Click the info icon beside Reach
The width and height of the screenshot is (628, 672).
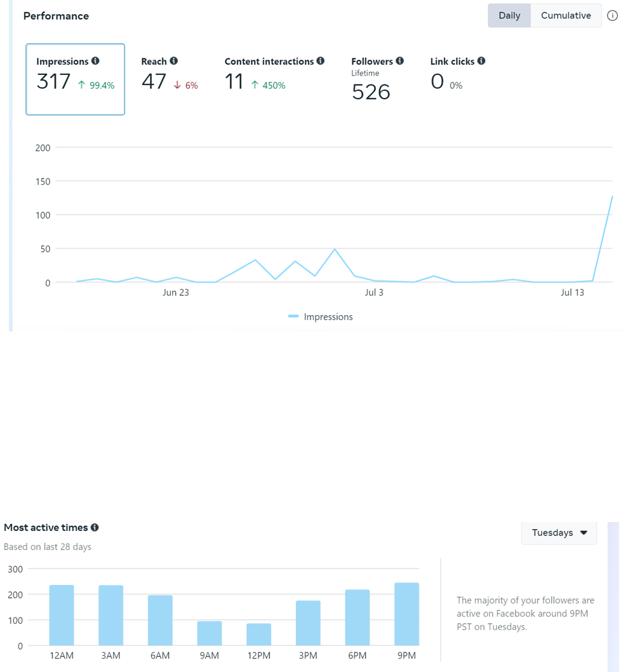click(173, 61)
